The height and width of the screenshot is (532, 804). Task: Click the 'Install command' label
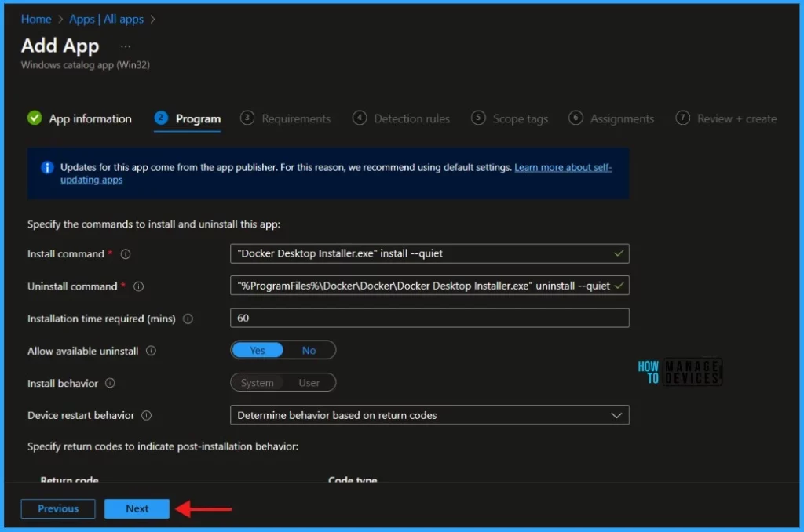[66, 254]
